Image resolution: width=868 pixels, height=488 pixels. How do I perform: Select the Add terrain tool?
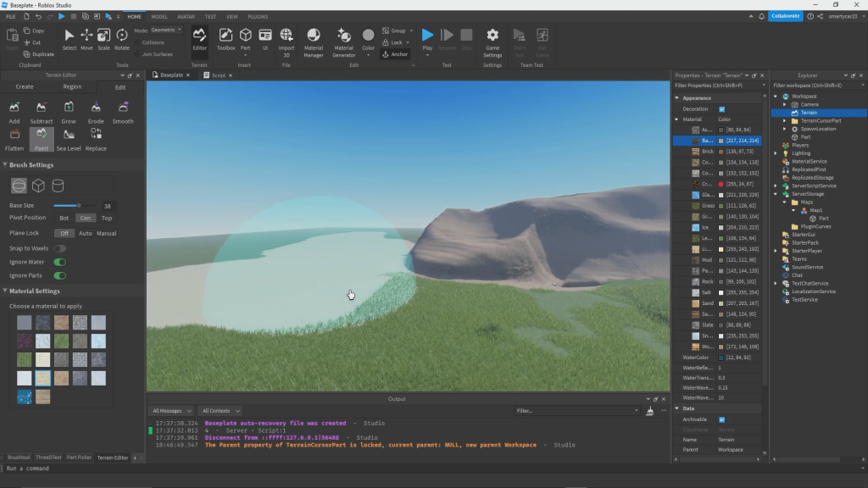click(14, 113)
